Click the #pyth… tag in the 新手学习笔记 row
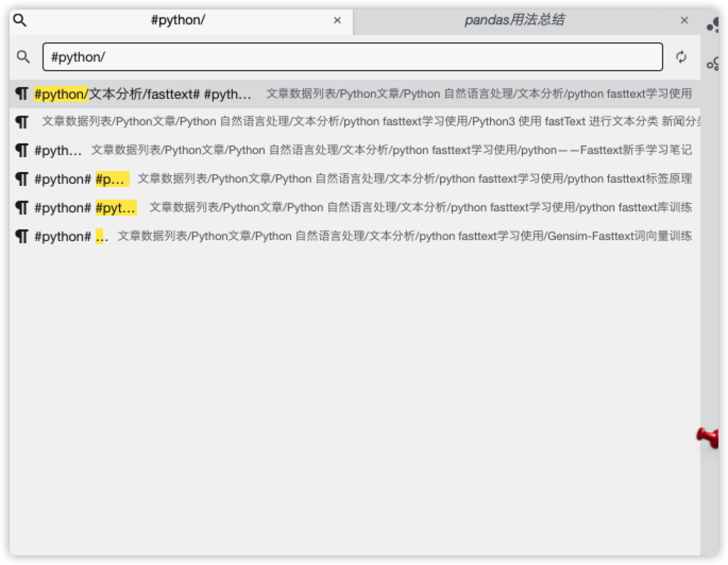 pos(58,150)
